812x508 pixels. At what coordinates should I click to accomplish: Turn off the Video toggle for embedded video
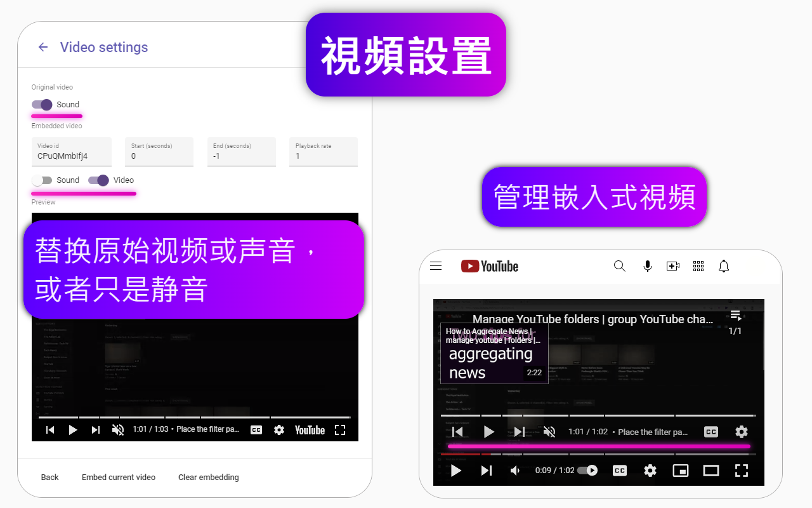98,180
